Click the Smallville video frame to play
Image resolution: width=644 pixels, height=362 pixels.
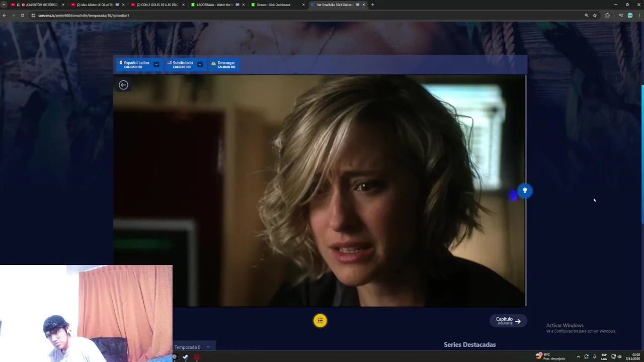tap(319, 191)
